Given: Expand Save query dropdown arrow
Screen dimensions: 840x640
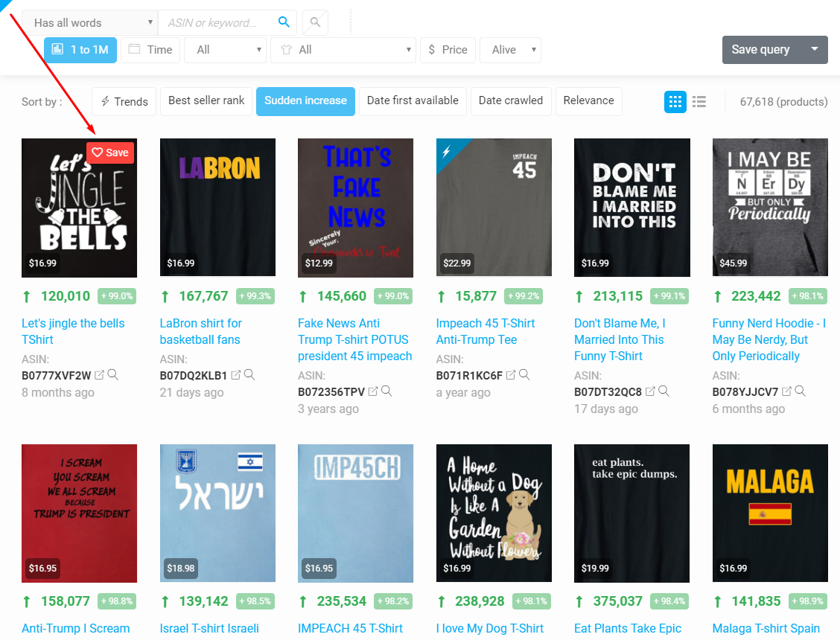Looking at the screenshot, I should pos(814,49).
